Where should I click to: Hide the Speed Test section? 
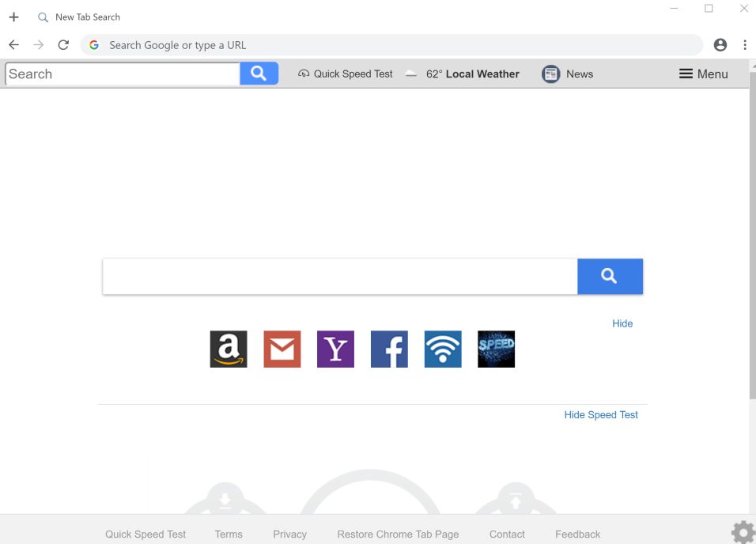[x=601, y=414]
